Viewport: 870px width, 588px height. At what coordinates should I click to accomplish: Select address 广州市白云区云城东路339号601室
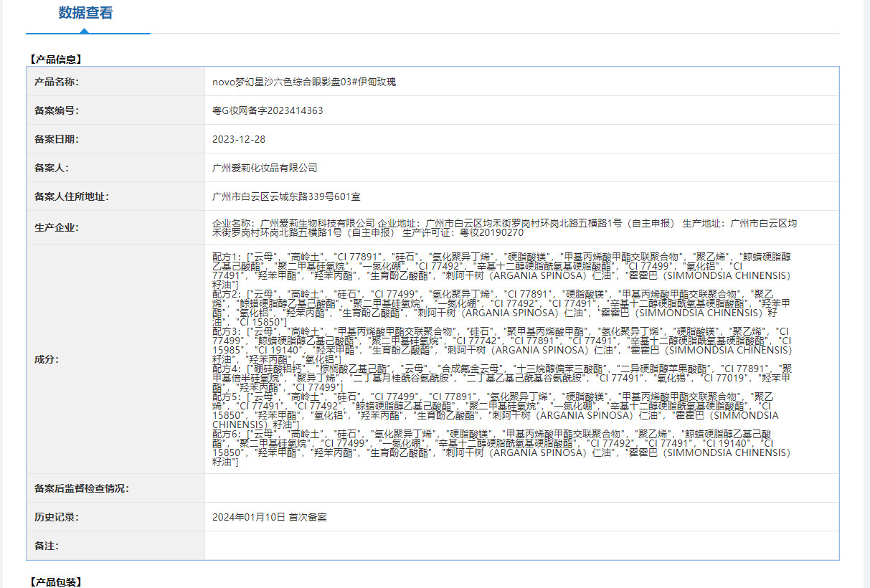tap(286, 196)
